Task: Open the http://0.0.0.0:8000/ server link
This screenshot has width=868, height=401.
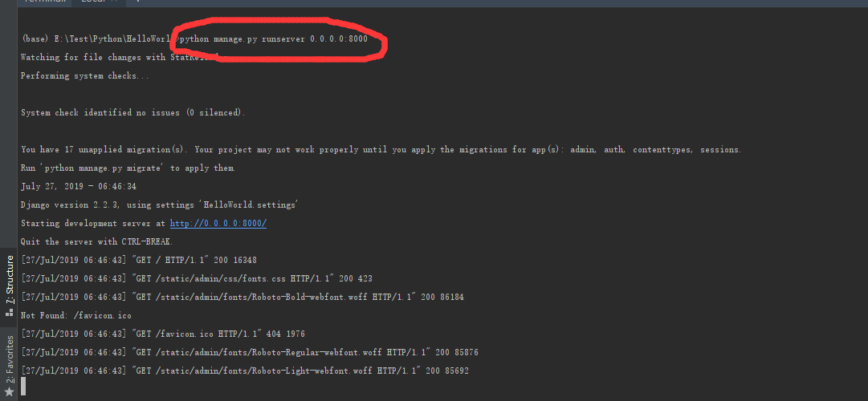Action: 218,224
